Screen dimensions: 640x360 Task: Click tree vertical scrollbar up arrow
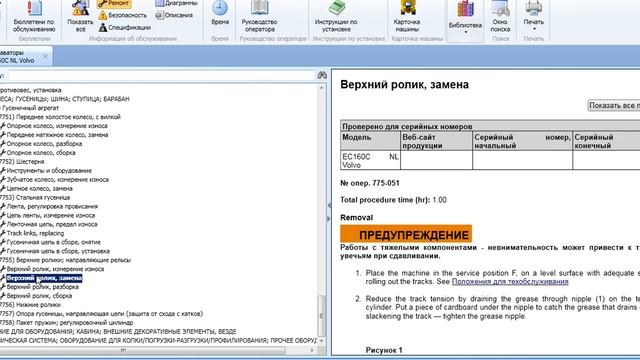pos(322,88)
